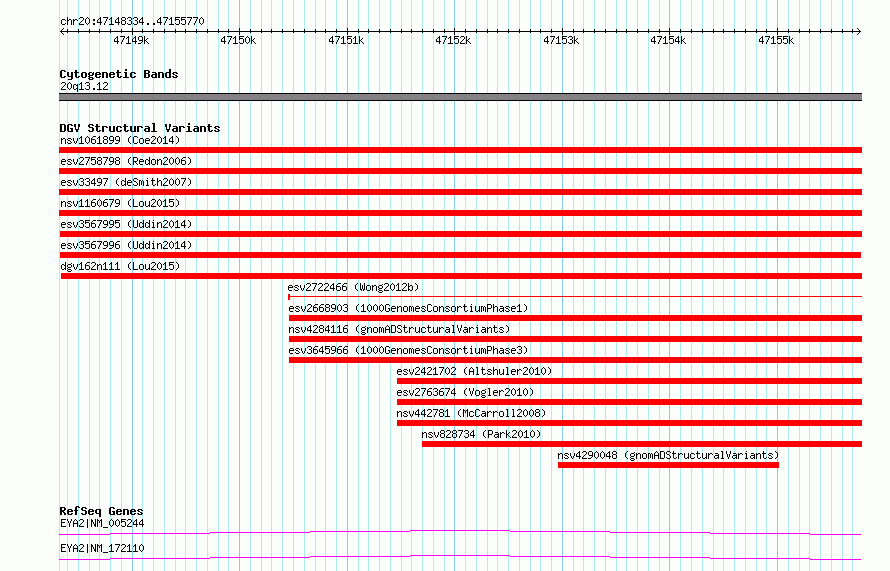Click nsv442781 (McCarroll2008) variant label
This screenshot has height=571, width=890.
click(x=471, y=413)
